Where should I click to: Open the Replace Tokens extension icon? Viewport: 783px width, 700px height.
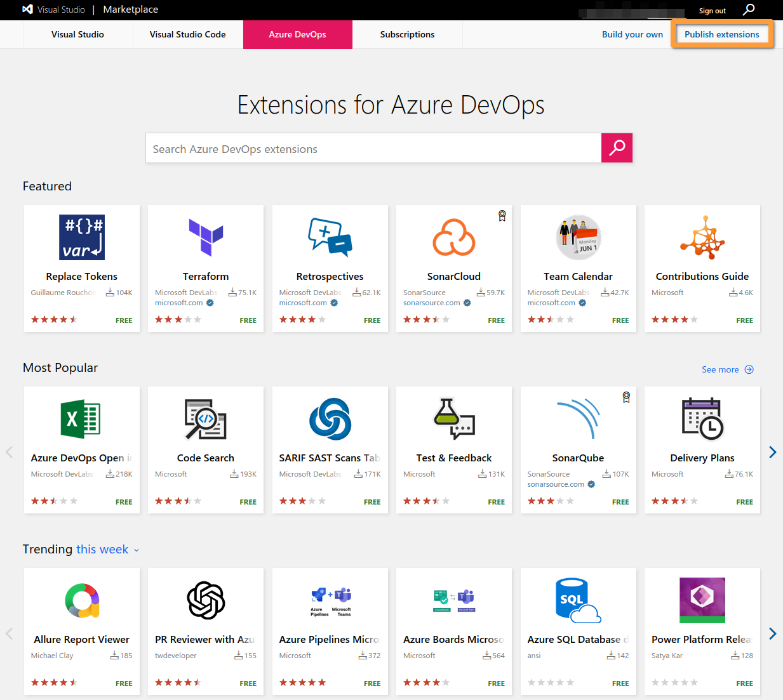[82, 237]
